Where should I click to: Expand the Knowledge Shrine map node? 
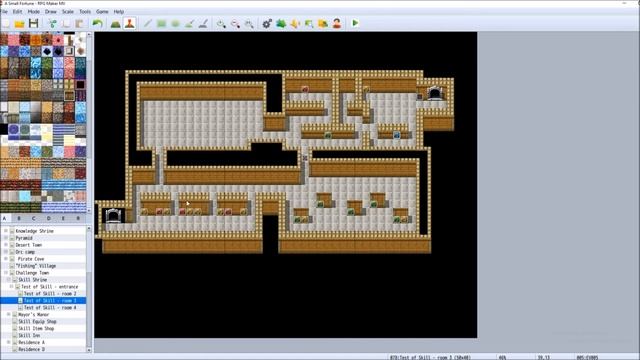click(x=6, y=231)
